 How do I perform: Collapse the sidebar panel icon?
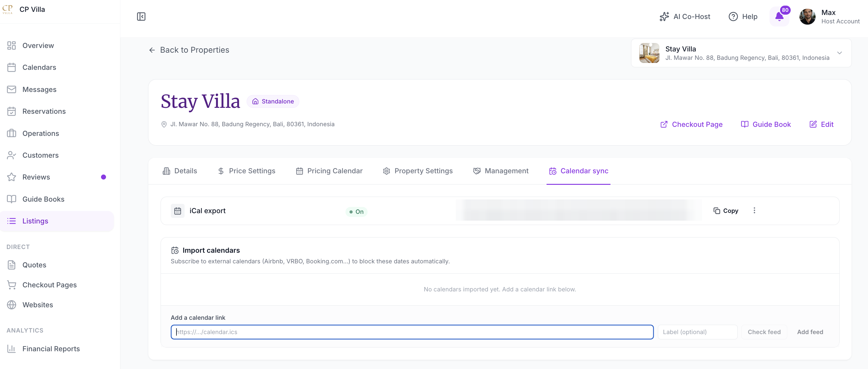pyautogui.click(x=141, y=17)
